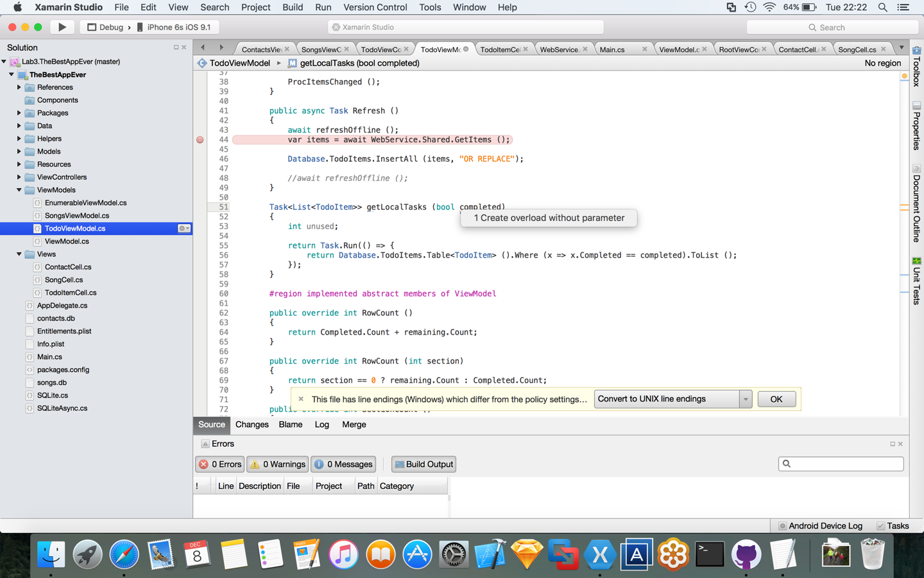Toggle the 0 Warnings filter
Screen dimensions: 924x578
tap(277, 464)
